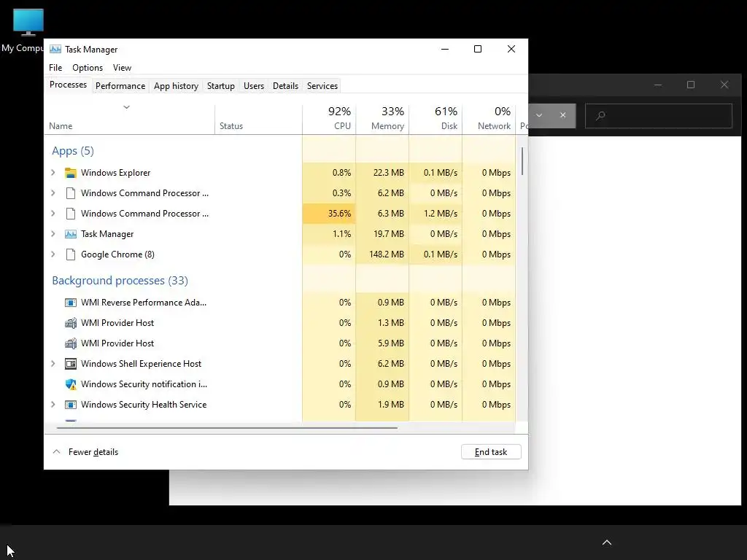Viewport: 747px width, 560px height.
Task: Sort by the Network column header
Action: click(x=489, y=119)
